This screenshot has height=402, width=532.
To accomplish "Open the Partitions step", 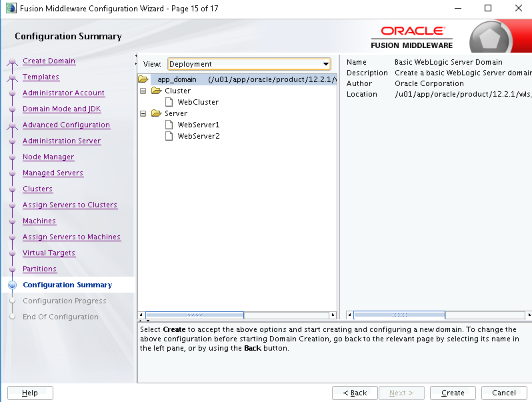I will coord(40,269).
